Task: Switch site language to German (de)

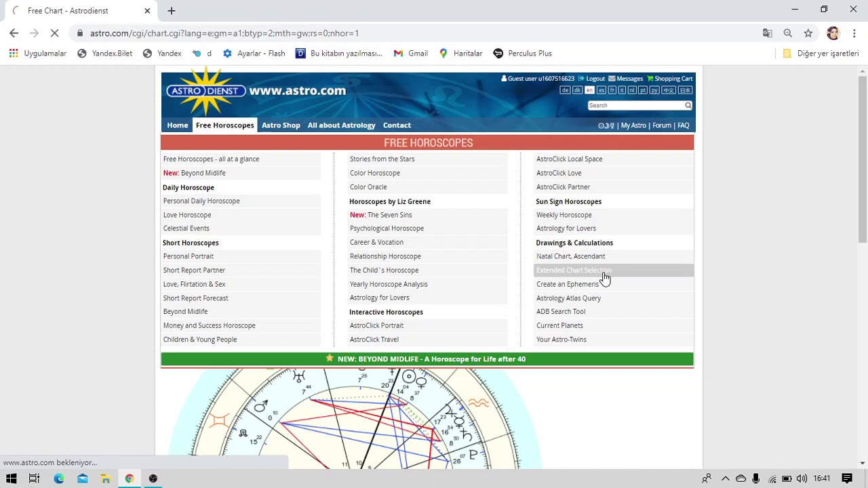Action: pyautogui.click(x=565, y=90)
